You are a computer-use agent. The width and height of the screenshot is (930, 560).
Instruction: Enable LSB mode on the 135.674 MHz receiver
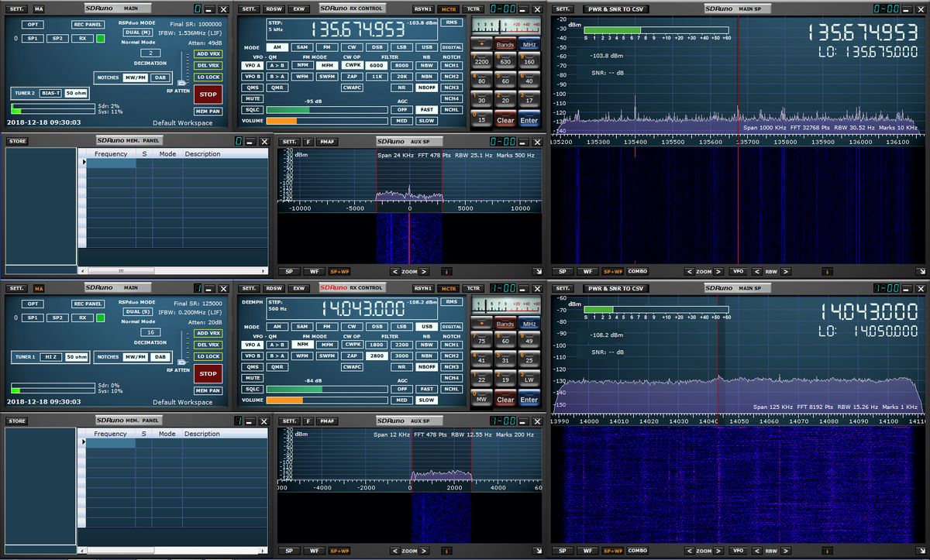[401, 47]
